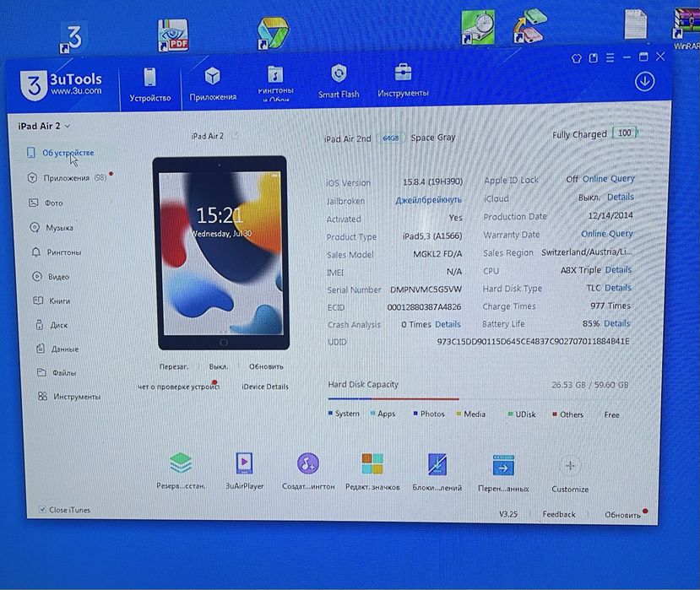Open Видео in sidebar
This screenshot has height=590, width=700.
51,277
